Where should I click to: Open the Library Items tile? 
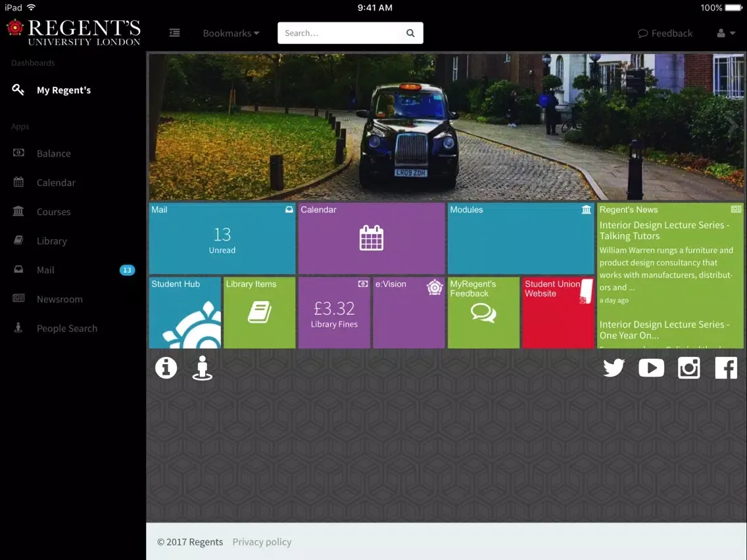coord(260,313)
